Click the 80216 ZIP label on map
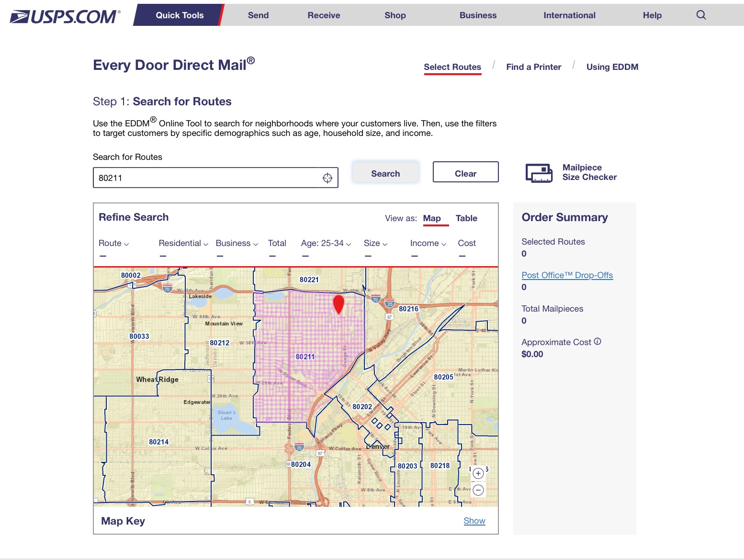This screenshot has height=560, width=744. pos(408,309)
